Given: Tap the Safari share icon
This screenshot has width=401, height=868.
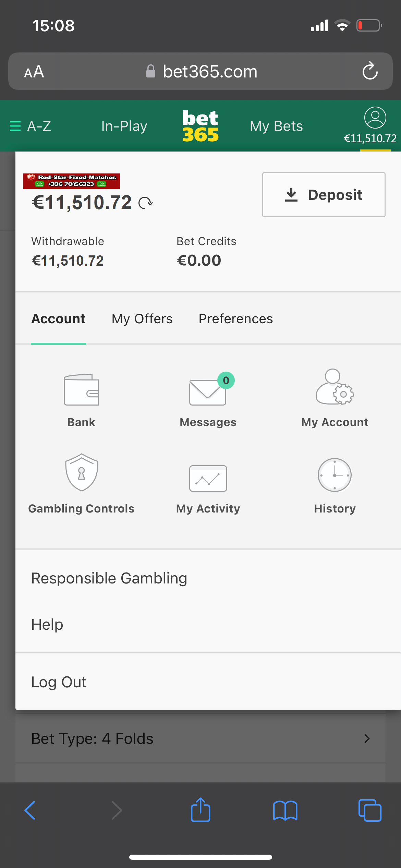Looking at the screenshot, I should click(200, 810).
